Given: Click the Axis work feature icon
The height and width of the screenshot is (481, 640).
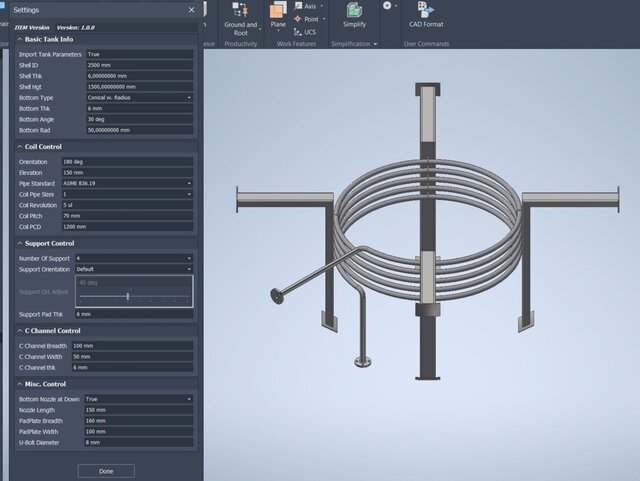Looking at the screenshot, I should (x=297, y=6).
